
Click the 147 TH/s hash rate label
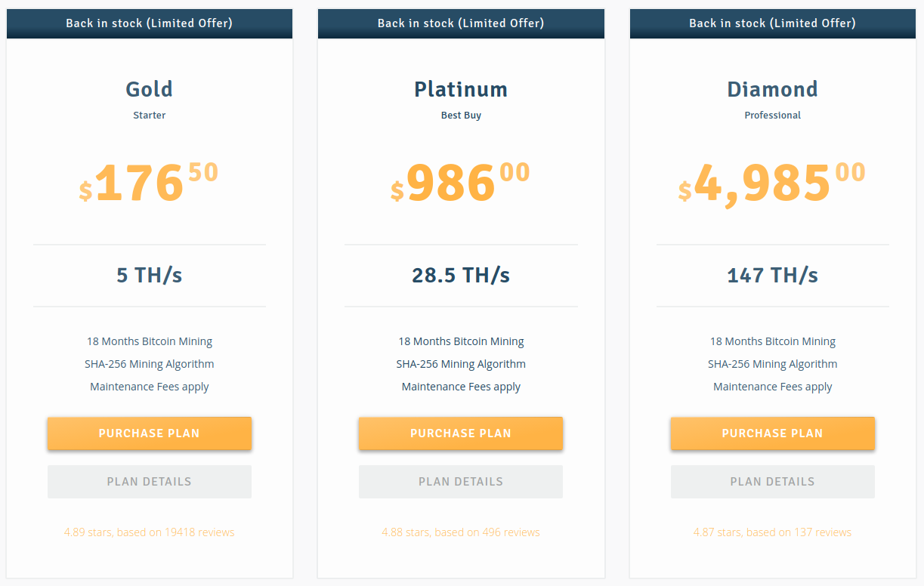click(x=772, y=275)
